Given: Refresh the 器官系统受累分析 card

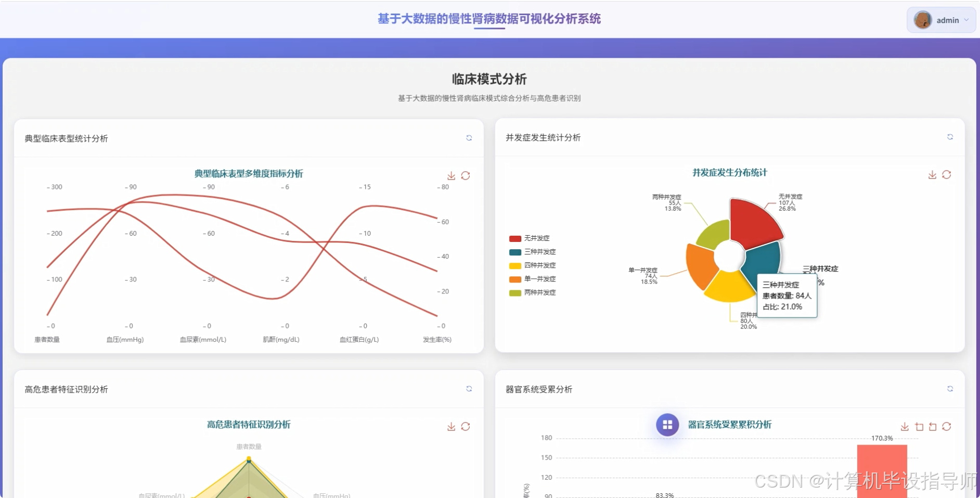Looking at the screenshot, I should click(950, 389).
